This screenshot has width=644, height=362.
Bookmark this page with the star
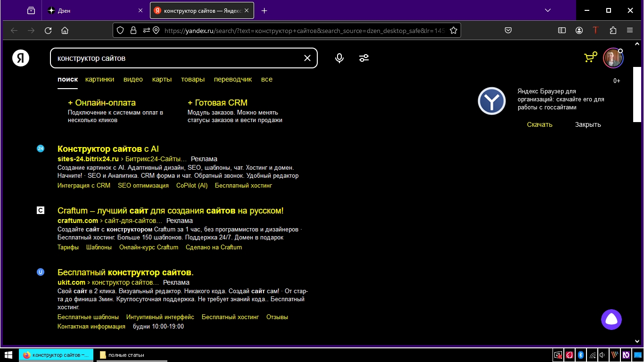pos(454,30)
